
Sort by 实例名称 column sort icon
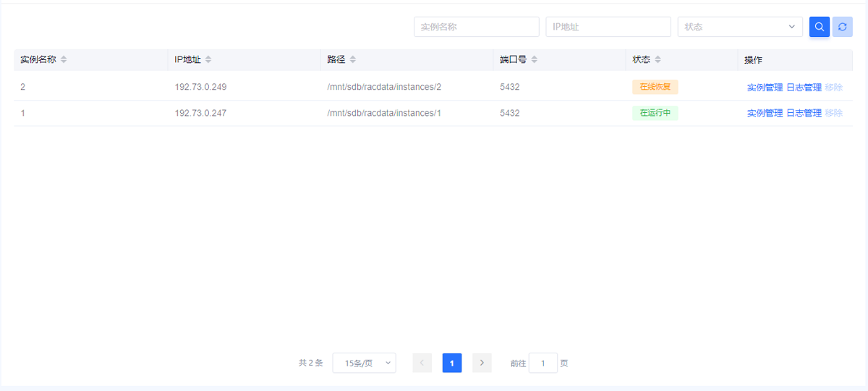coord(64,59)
